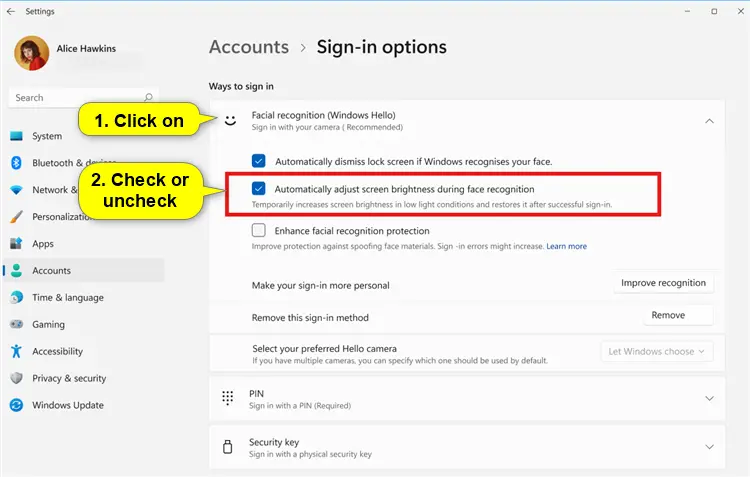
Task: Click the Gaming controller icon
Action: pos(16,324)
